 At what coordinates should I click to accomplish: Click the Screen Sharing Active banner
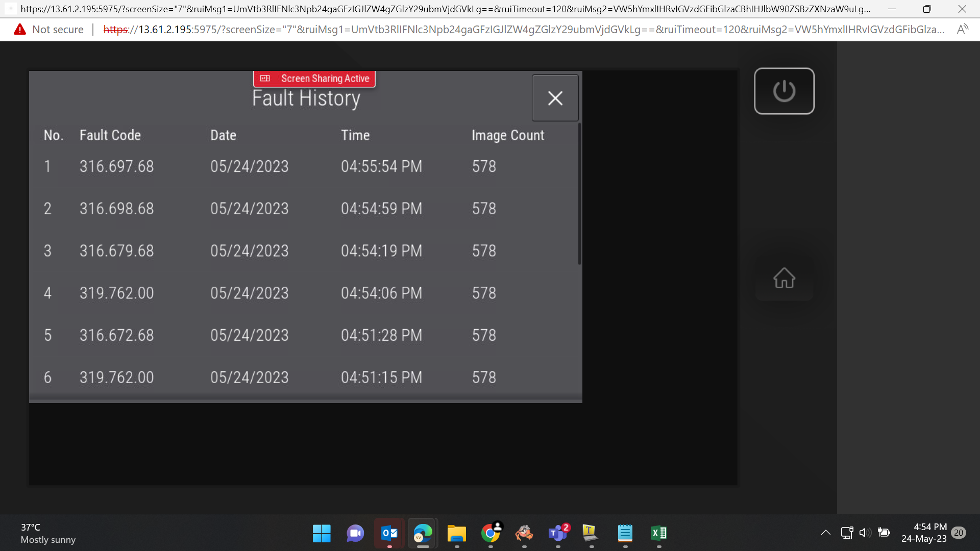click(x=314, y=79)
